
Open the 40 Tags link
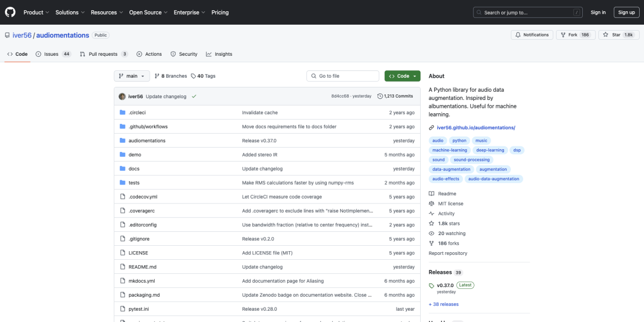click(203, 76)
